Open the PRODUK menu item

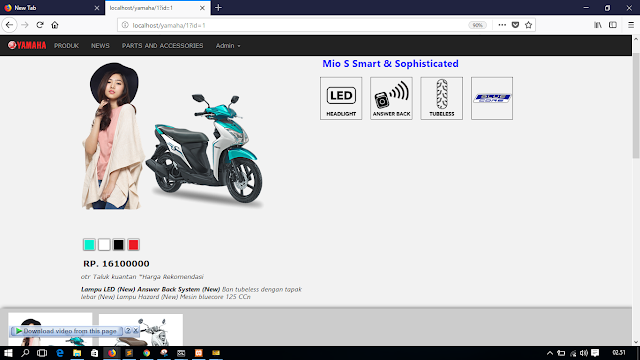tap(66, 46)
